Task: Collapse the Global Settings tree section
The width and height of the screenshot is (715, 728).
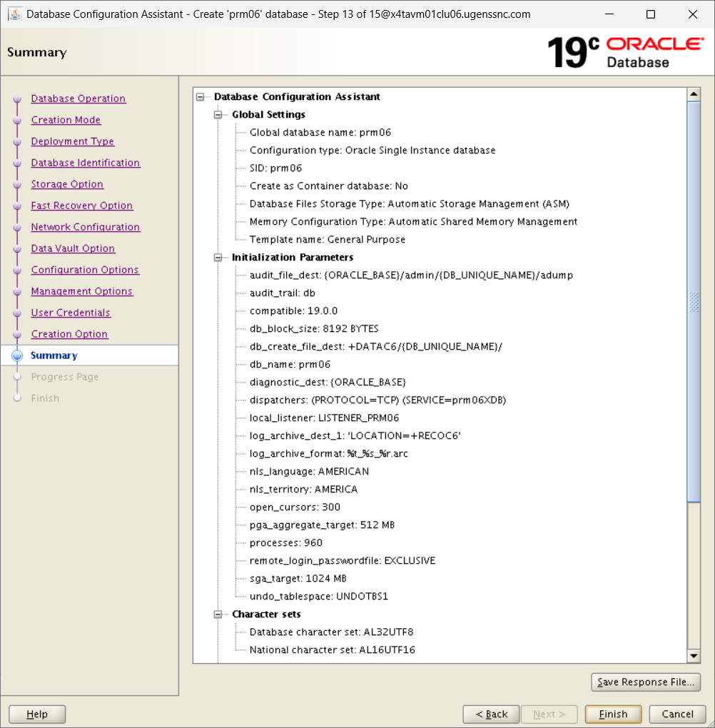Action: pos(218,115)
